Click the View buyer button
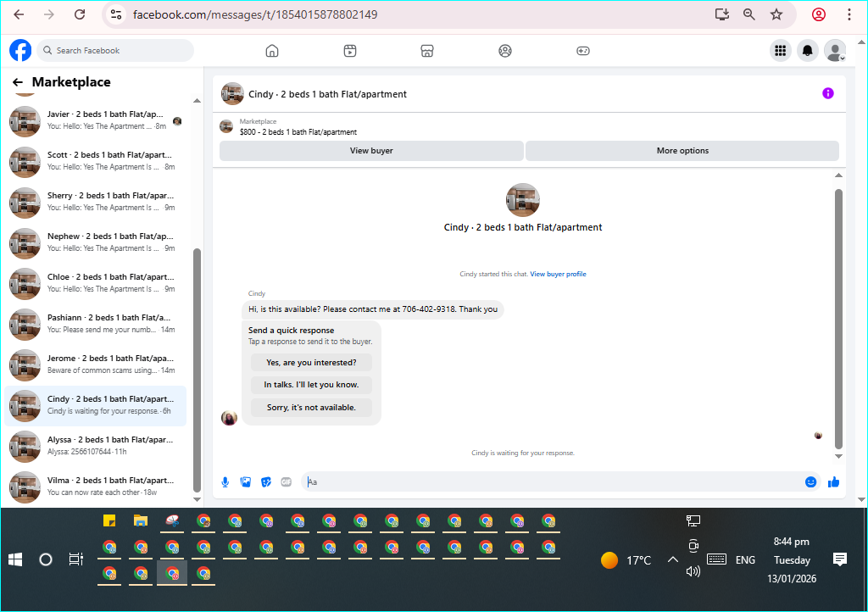Viewport: 868px width, 612px height. tap(371, 151)
